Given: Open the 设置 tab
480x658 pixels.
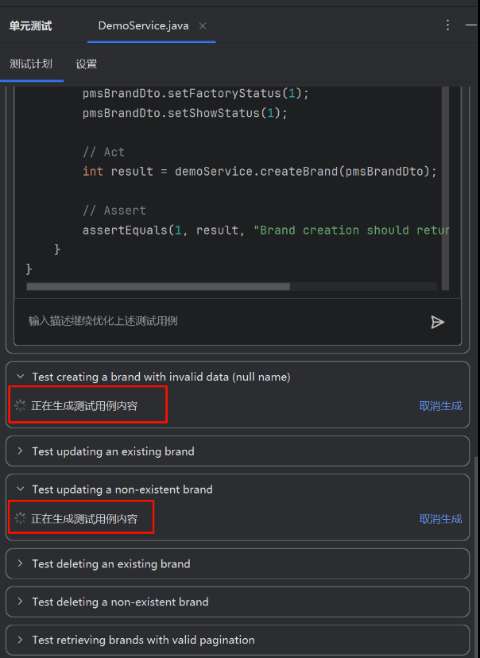Looking at the screenshot, I should [86, 64].
